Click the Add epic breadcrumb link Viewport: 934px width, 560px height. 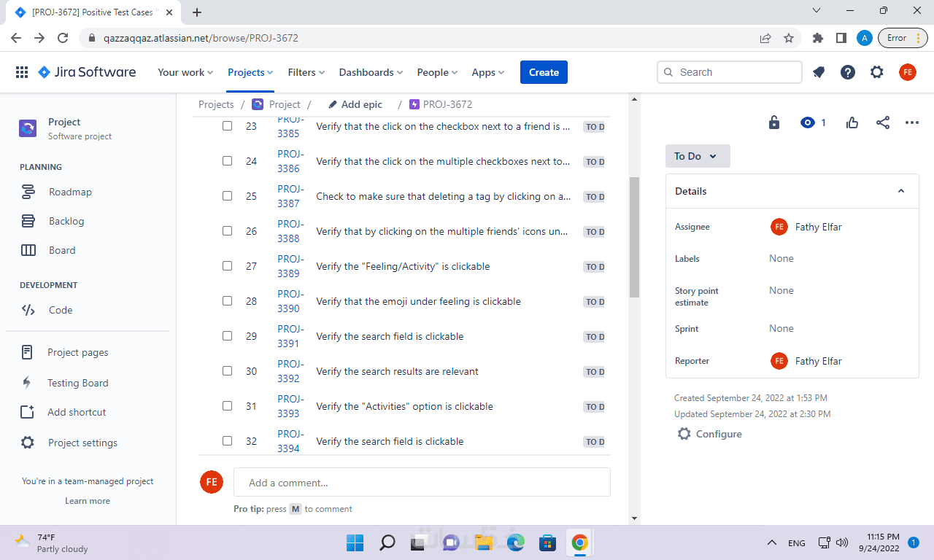click(x=355, y=104)
